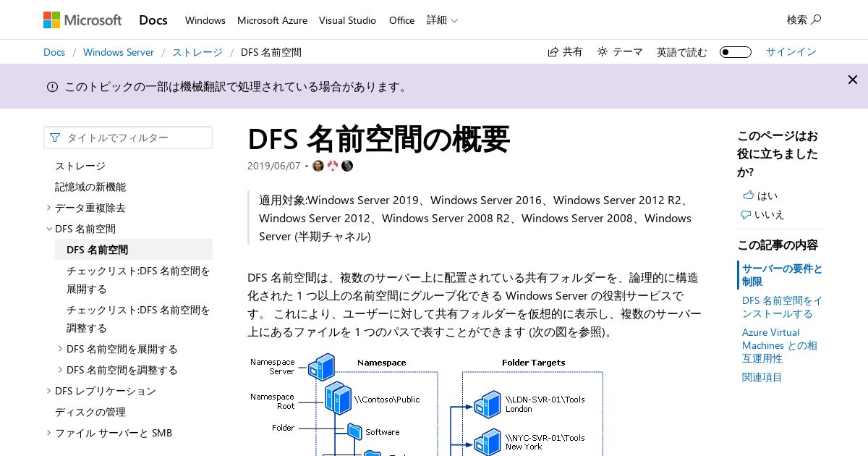Expand the DFS 名前空間を調整する node
Image resolution: width=868 pixels, height=456 pixels.
click(60, 370)
